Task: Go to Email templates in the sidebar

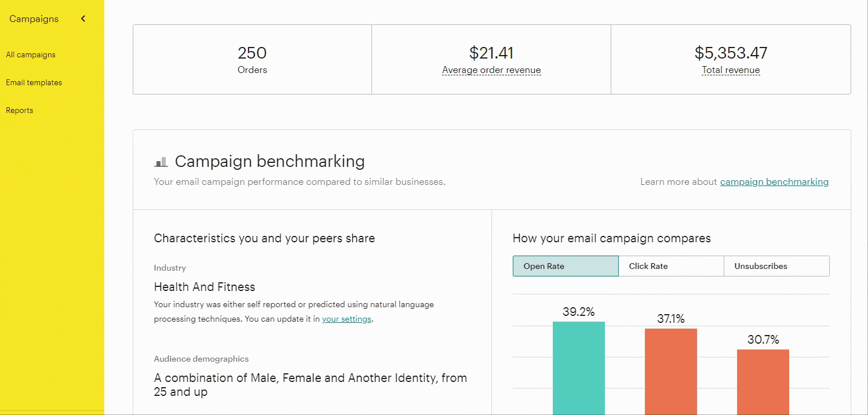Action: click(x=34, y=83)
